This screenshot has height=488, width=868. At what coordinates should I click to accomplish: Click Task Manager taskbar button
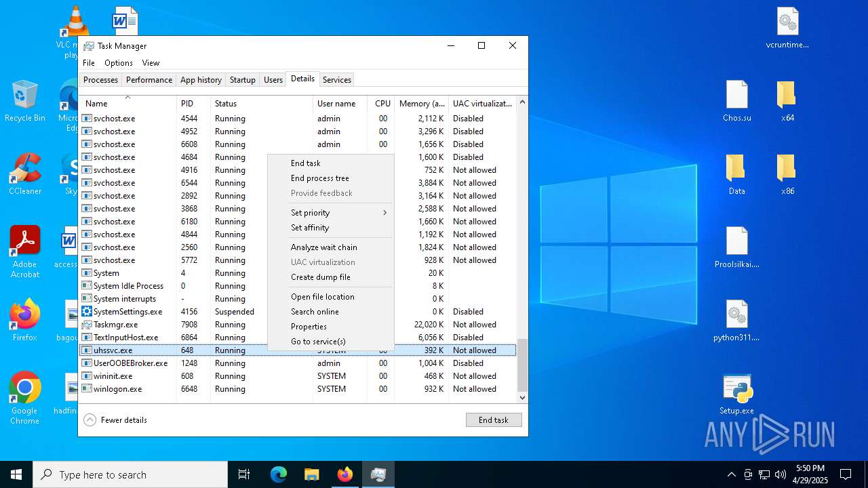coord(378,474)
